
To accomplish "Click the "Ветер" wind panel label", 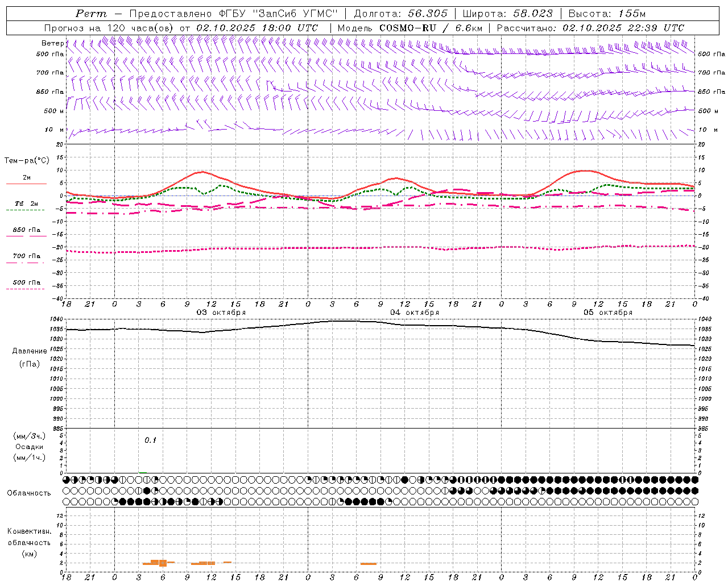I will 52,43.
